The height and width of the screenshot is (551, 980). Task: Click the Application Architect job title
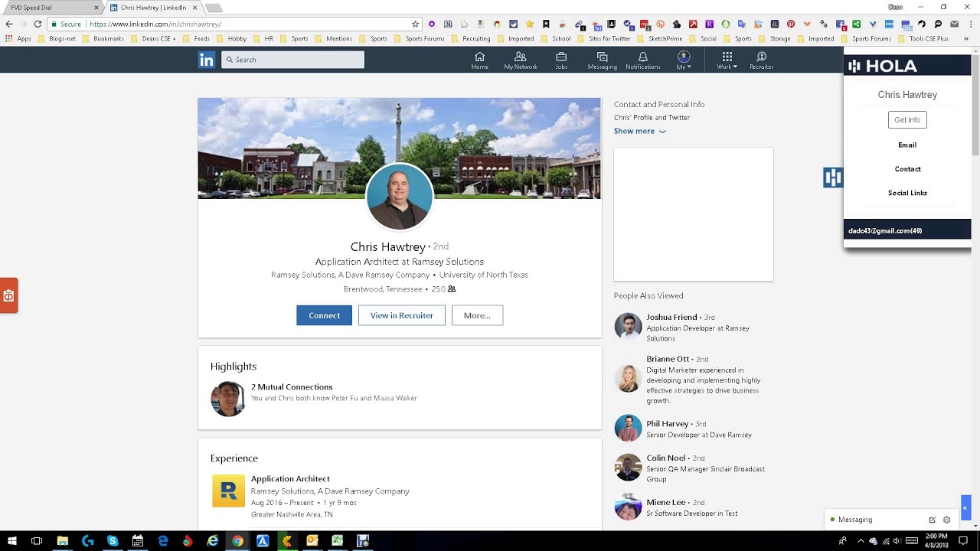(290, 479)
